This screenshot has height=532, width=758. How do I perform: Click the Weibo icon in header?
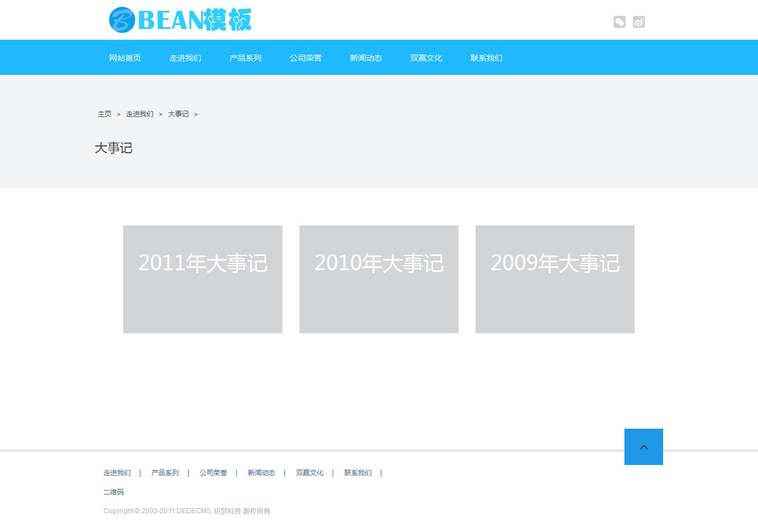point(639,22)
